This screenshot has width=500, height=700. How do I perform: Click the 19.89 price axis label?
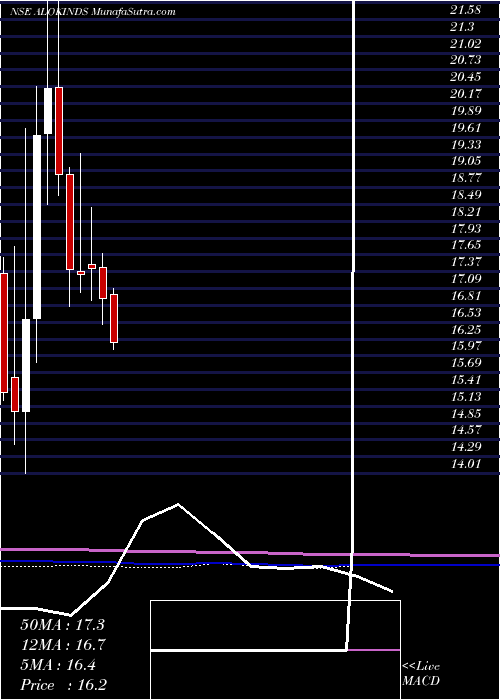click(x=465, y=111)
